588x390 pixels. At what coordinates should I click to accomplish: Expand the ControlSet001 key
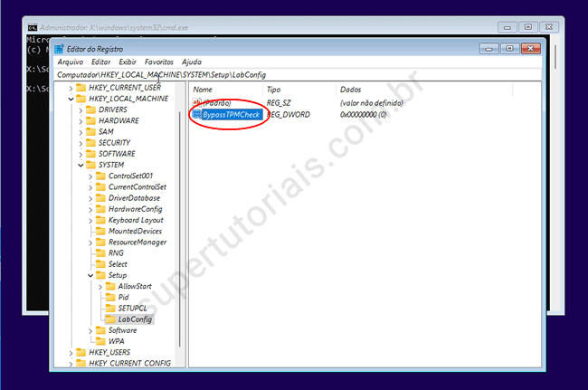[90, 176]
